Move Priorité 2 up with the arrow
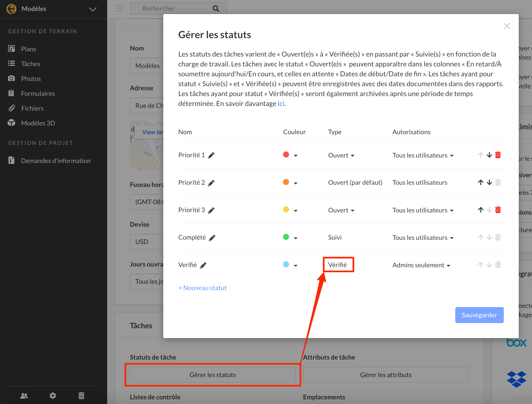 481,183
